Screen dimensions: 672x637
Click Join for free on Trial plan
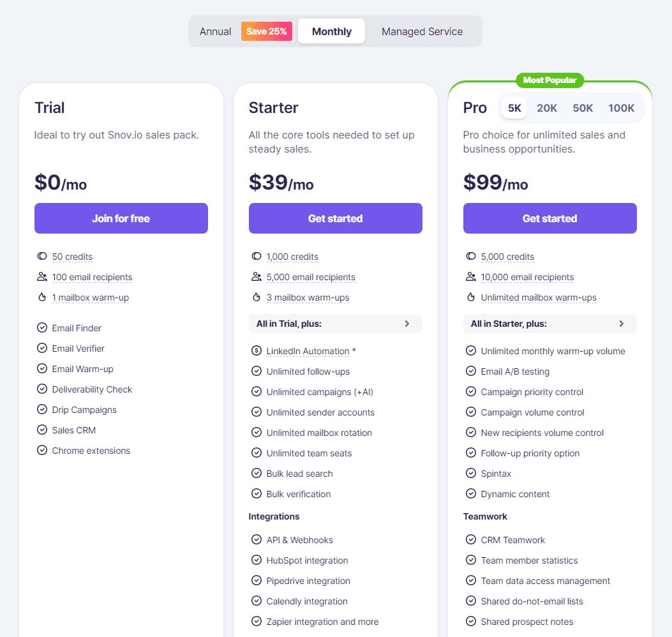[x=121, y=218]
